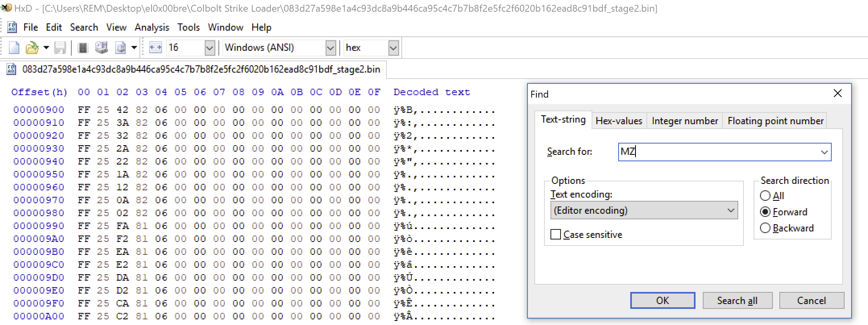Click offset row 00000900
This screenshot has width=868, height=325.
(x=39, y=110)
